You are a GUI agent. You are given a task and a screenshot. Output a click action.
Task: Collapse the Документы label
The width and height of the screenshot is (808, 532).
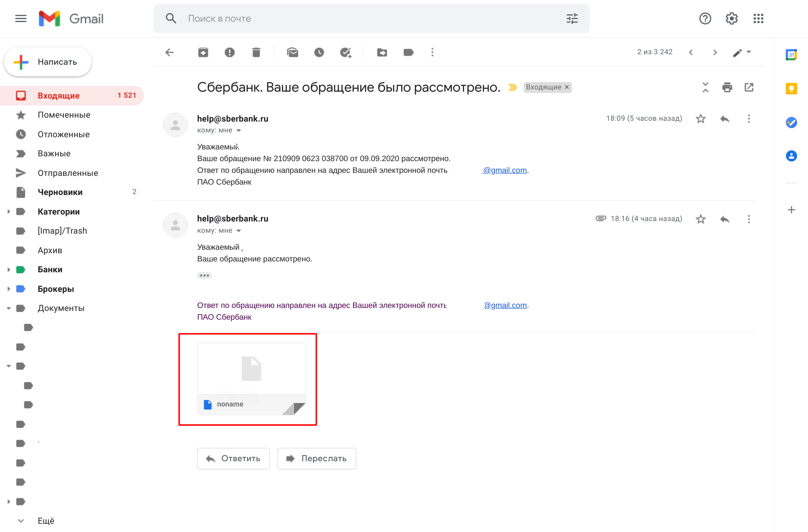point(9,308)
